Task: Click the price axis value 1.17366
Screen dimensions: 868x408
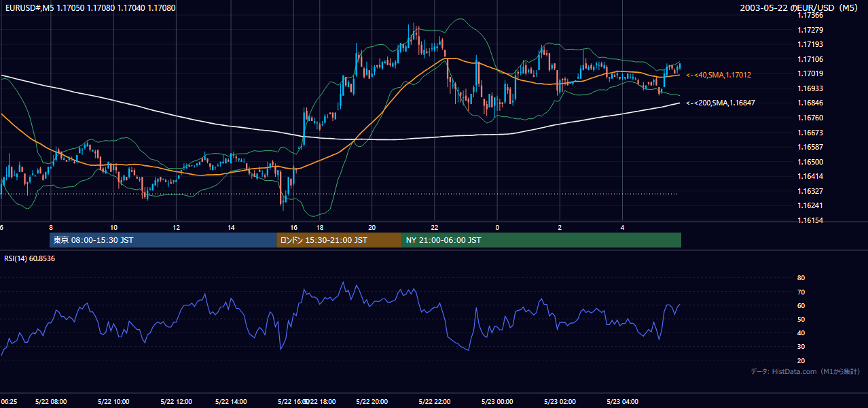Action: pos(810,15)
